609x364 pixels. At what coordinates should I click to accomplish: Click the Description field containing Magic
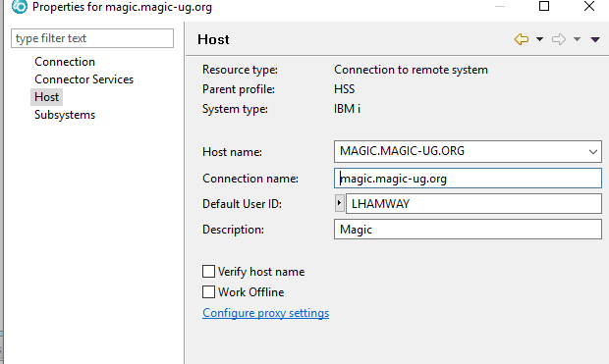coord(468,230)
